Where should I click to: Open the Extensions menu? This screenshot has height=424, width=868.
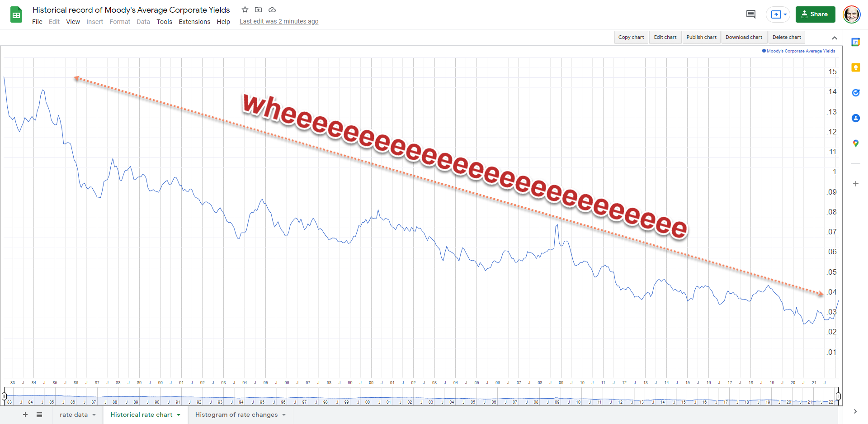click(x=194, y=22)
